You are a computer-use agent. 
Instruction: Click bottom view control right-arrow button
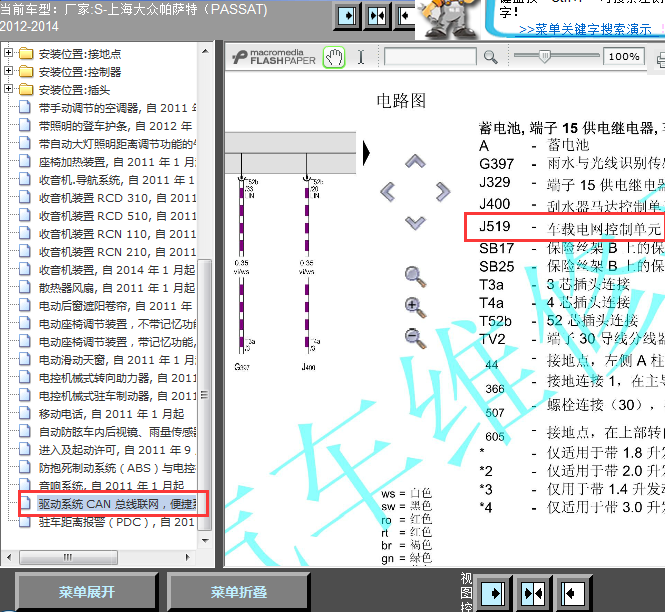click(x=493, y=592)
